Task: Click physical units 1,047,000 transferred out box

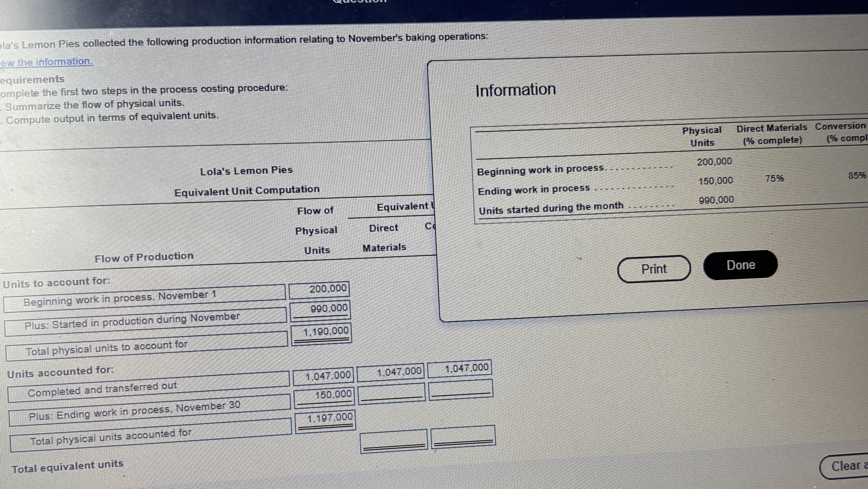Action: 323,376
